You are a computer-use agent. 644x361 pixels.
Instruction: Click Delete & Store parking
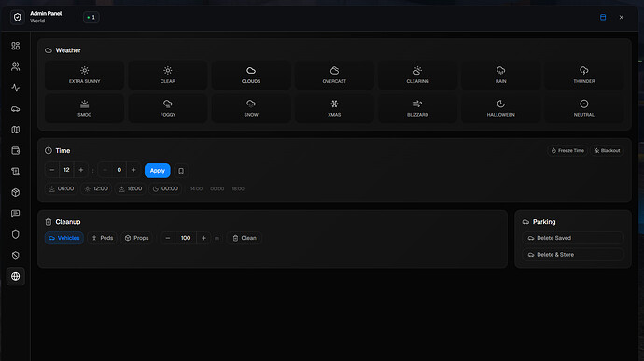572,255
